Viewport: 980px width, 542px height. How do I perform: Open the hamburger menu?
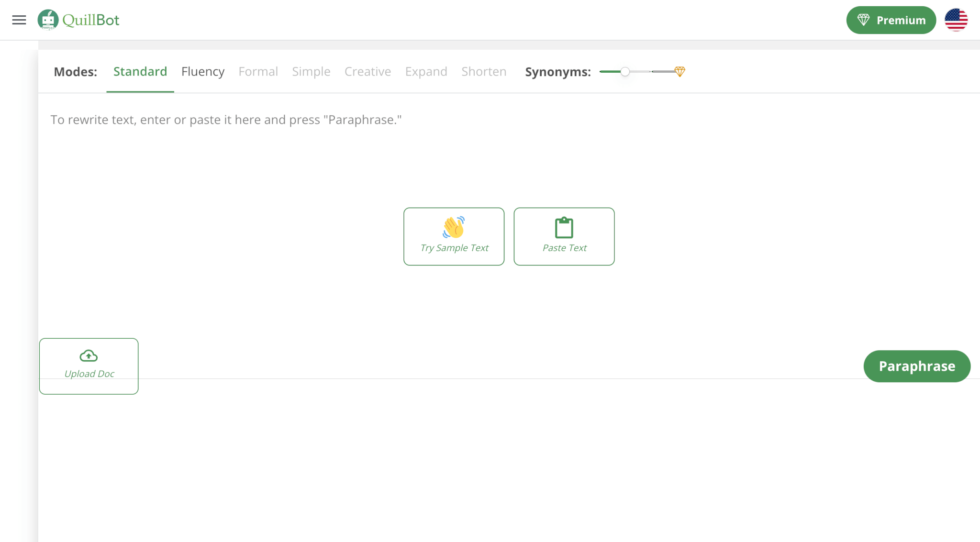click(19, 20)
